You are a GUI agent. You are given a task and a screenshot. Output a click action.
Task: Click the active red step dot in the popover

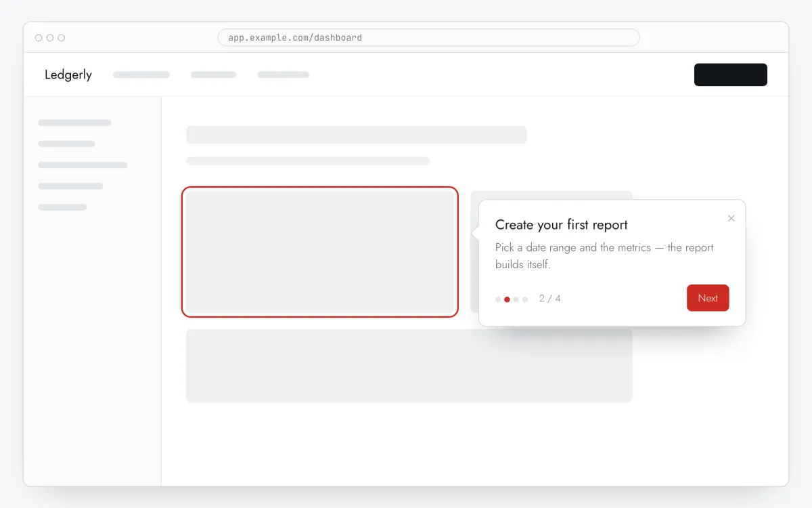(x=507, y=299)
